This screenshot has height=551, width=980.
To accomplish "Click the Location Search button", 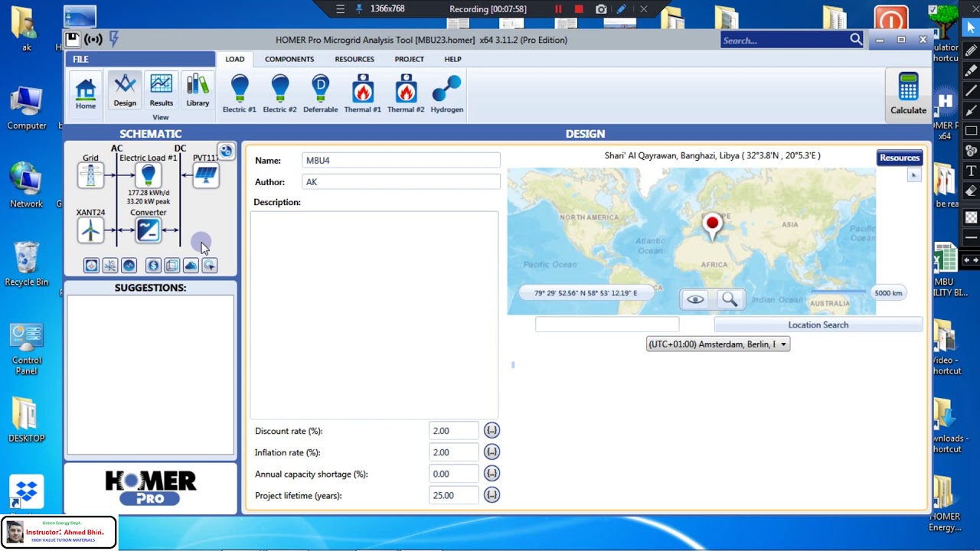I will [x=818, y=324].
